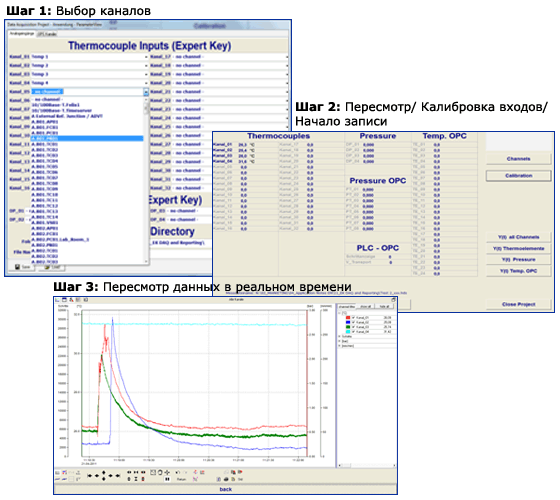This screenshot has width=560, height=500.
Task: Jump to chart end with arrow-bar icon
Action: [118, 476]
